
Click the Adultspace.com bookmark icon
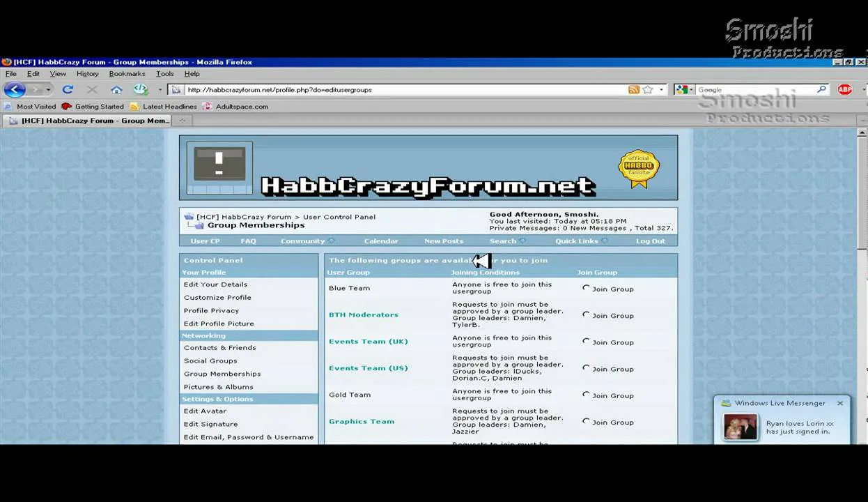[x=207, y=107]
